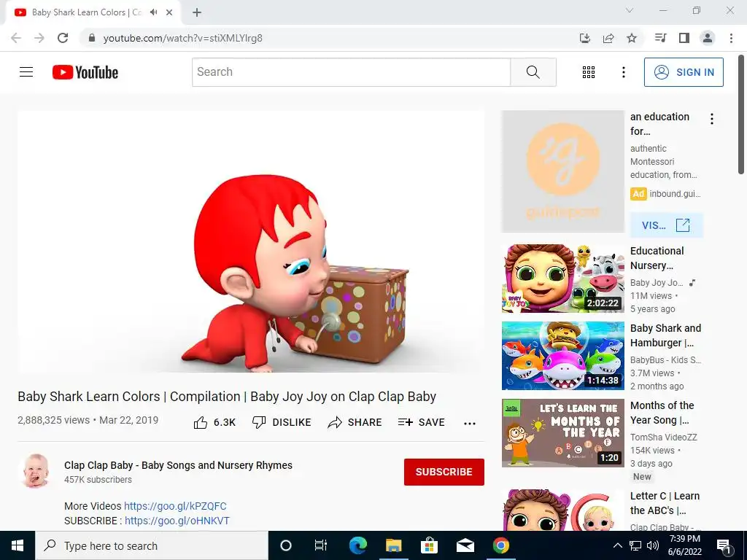Screen dimensions: 747x560
Task: Mute the tab via speaker icon
Action: (153, 12)
